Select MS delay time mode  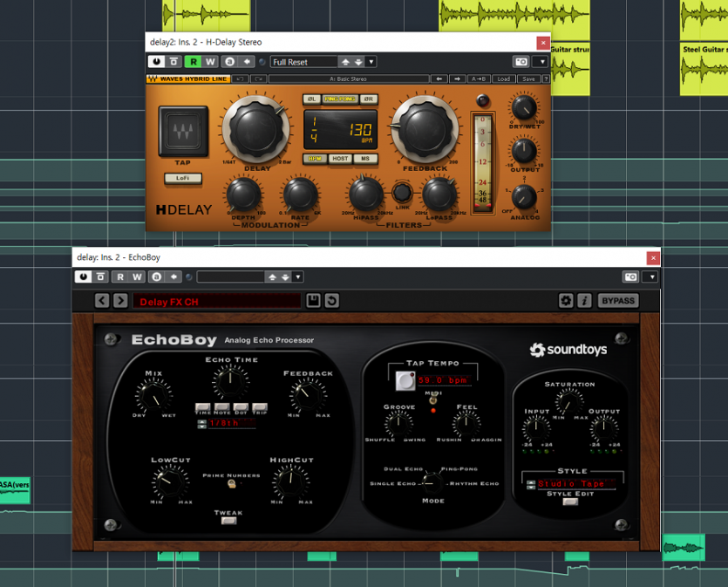pyautogui.click(x=365, y=159)
